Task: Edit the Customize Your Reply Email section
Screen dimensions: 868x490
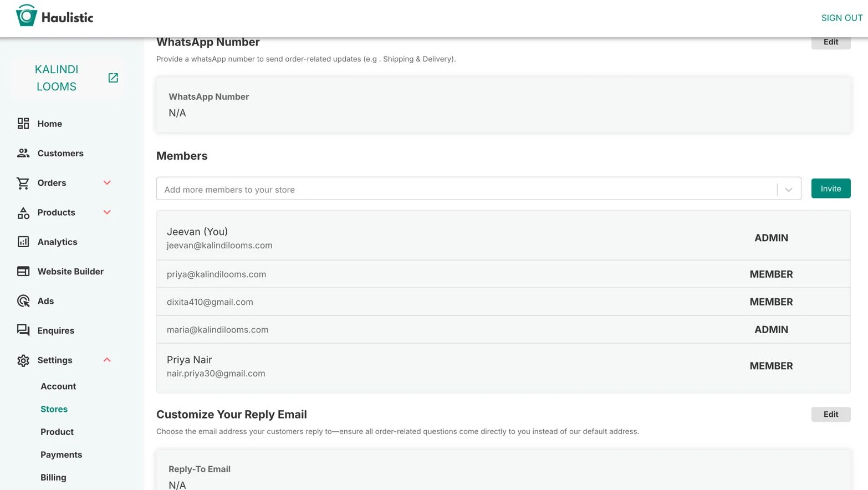Action: tap(830, 414)
